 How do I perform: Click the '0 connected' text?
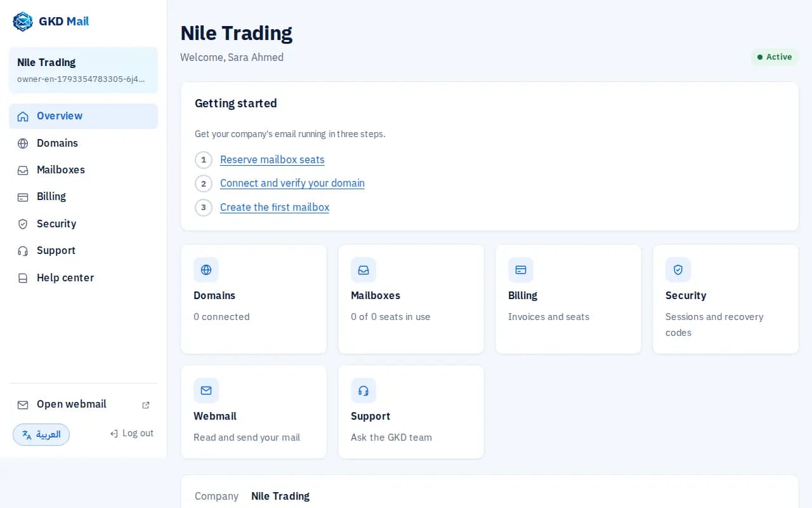[x=221, y=317]
